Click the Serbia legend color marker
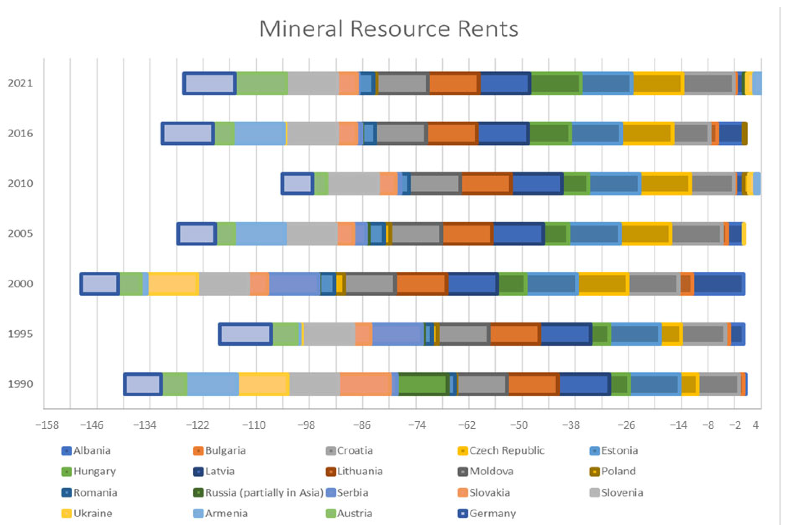The image size is (786, 532). tap(331, 492)
